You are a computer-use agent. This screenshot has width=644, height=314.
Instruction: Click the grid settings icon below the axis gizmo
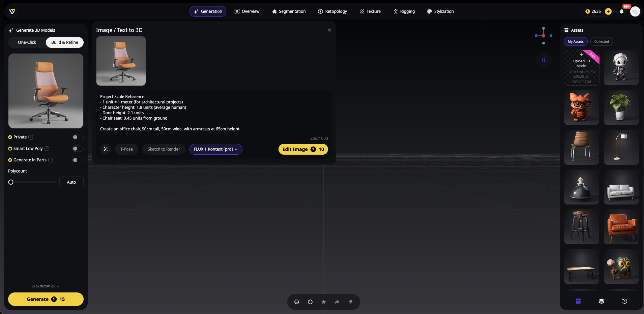tap(544, 60)
